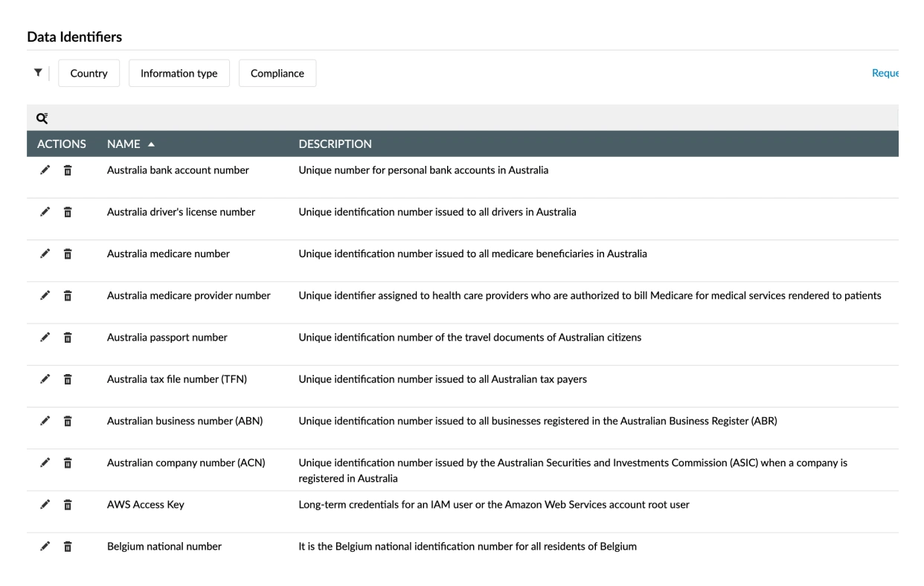Edit Australia passport number identifier

coord(45,338)
